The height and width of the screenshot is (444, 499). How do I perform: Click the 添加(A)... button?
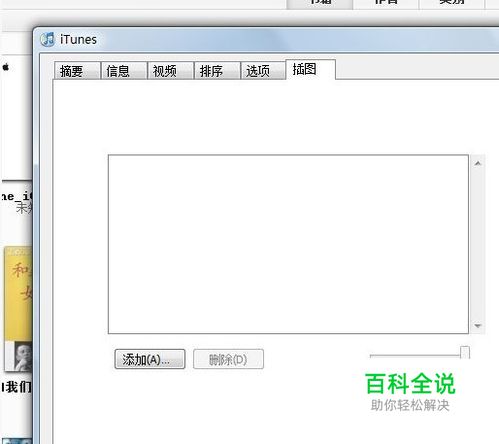pyautogui.click(x=150, y=359)
